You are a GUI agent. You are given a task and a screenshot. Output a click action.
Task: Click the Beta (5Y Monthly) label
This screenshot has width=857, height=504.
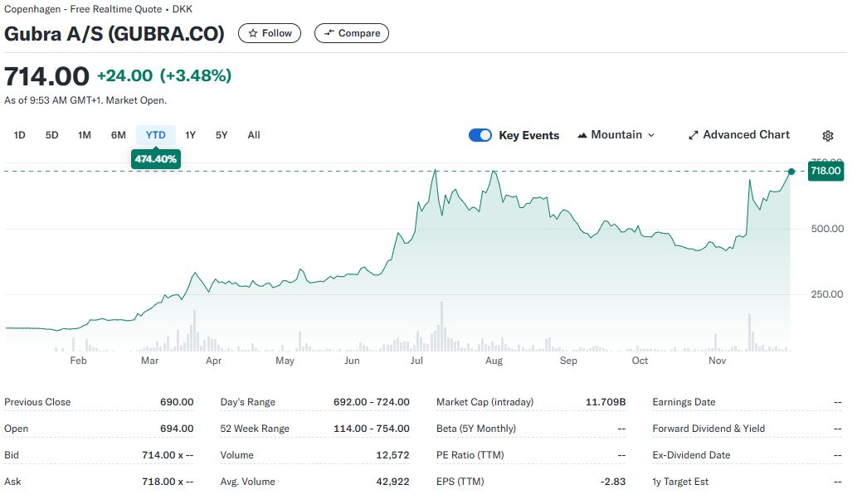click(x=475, y=429)
